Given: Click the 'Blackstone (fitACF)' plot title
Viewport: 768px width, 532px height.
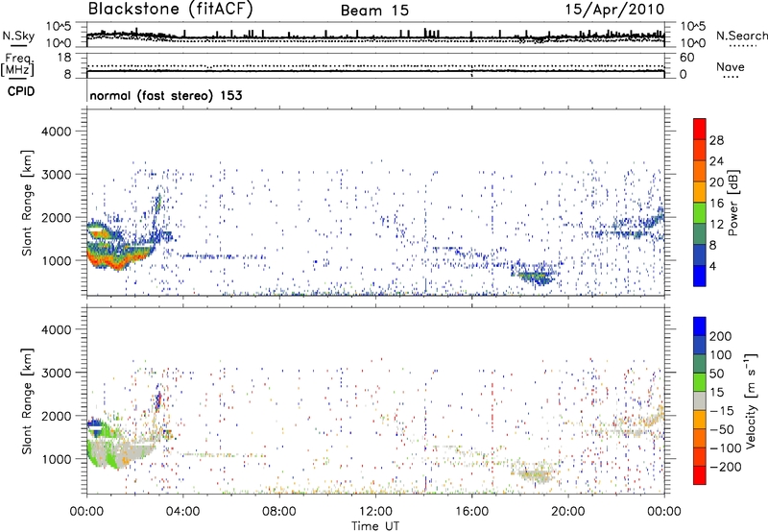Looking at the screenshot, I should click(x=171, y=9).
